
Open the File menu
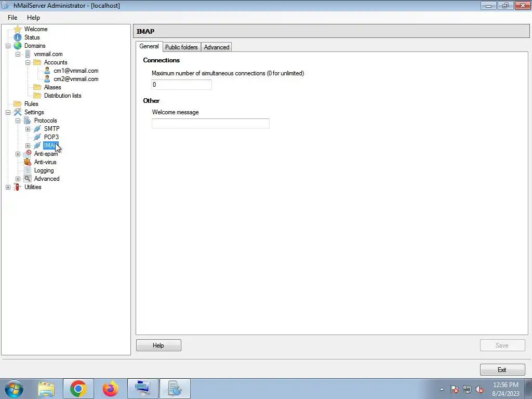click(x=12, y=18)
